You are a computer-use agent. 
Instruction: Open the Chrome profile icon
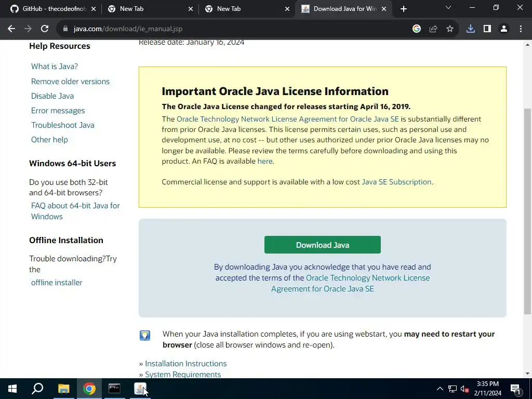tap(504, 29)
